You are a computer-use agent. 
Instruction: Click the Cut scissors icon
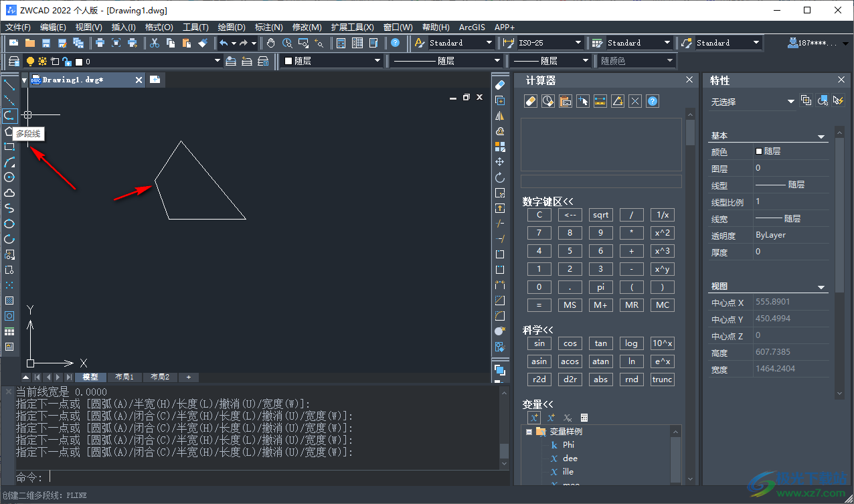[154, 43]
